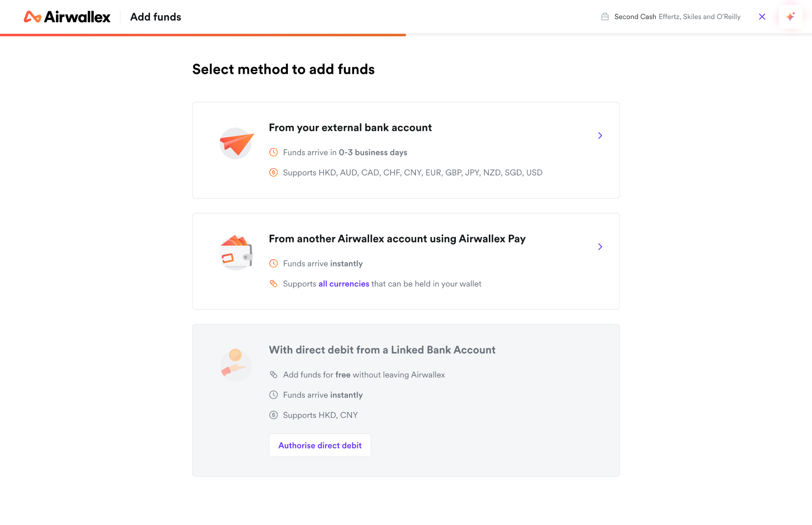Click link icon beside all currencies text

click(274, 284)
